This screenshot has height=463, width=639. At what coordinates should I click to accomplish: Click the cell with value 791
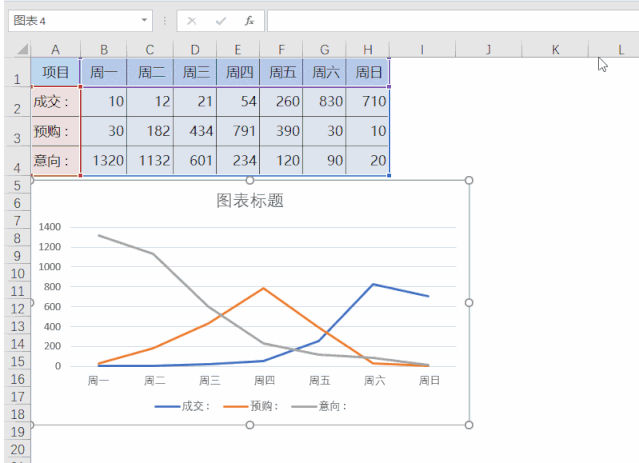point(238,131)
